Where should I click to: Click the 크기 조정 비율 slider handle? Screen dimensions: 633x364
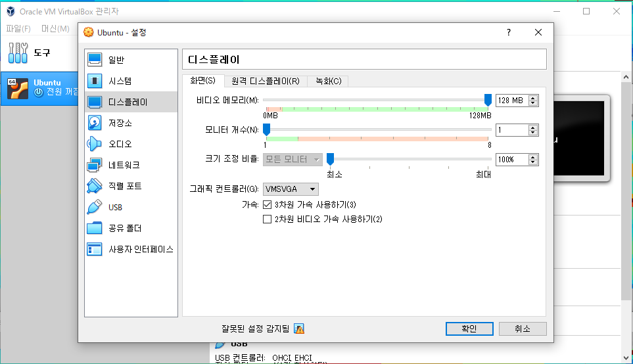[x=330, y=159]
